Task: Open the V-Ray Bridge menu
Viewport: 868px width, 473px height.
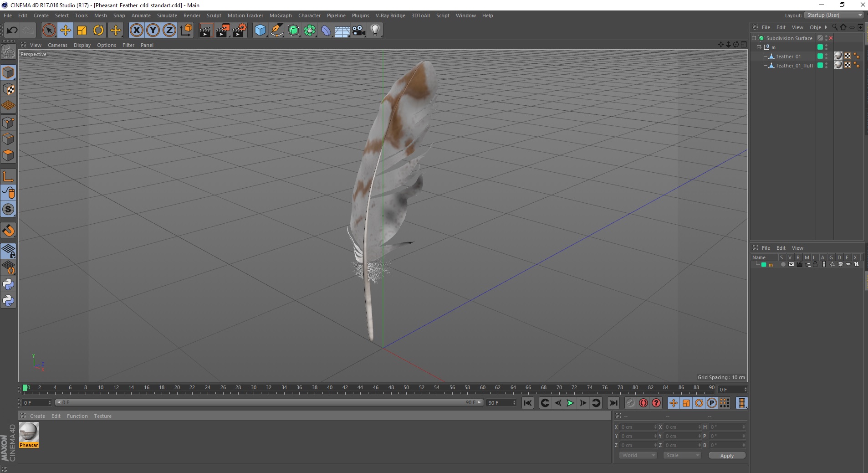Action: click(x=390, y=15)
